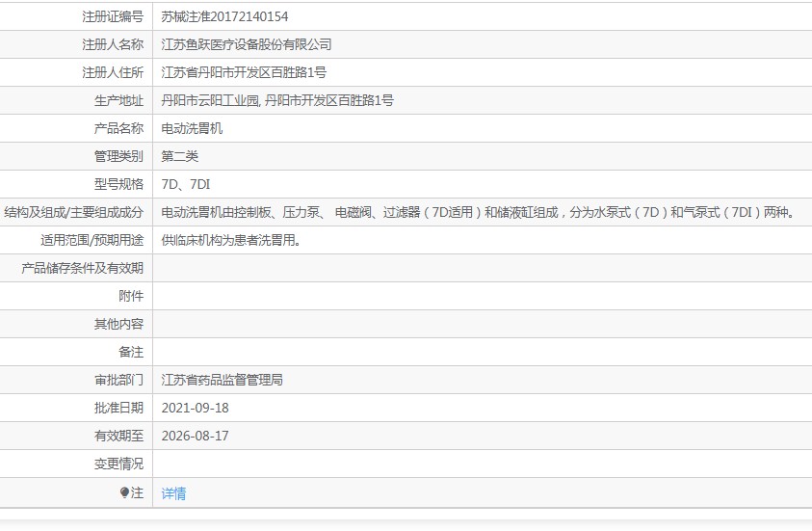Select product name 电动洗胃机
This screenshot has width=812, height=531.
click(192, 128)
